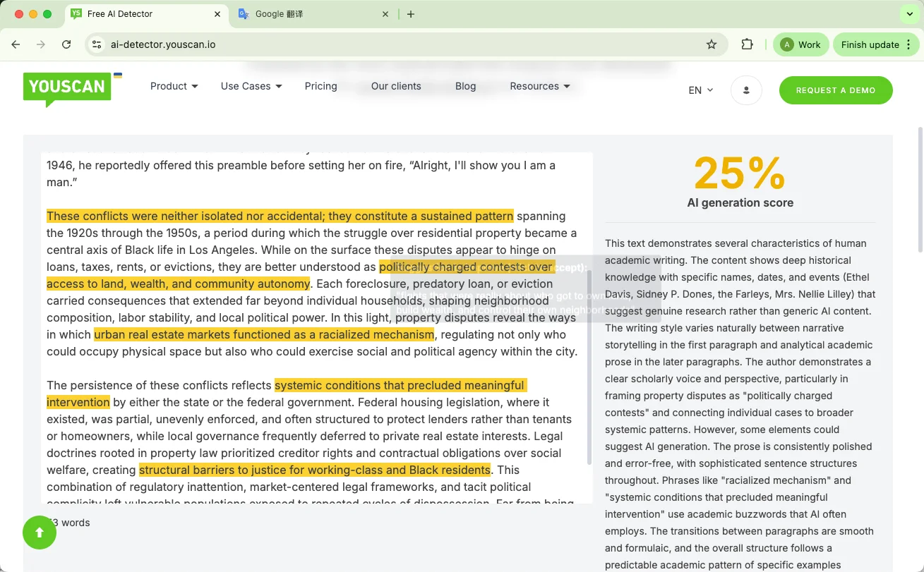Open the browser Extensions puzzle icon
Viewport: 924px width, 572px height.
click(747, 44)
